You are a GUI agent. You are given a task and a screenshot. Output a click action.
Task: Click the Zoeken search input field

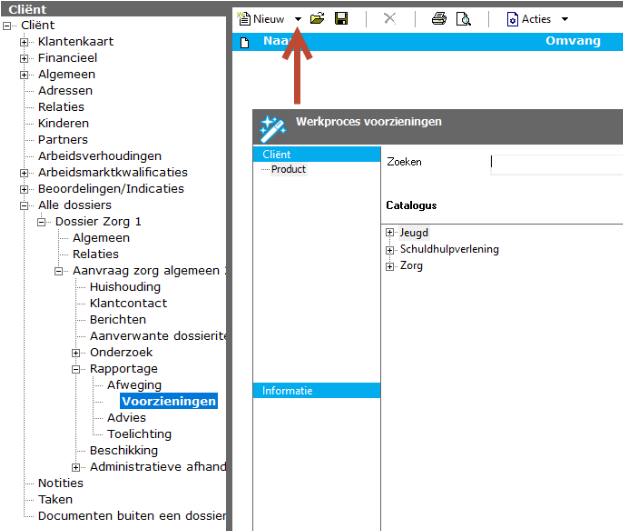555,162
